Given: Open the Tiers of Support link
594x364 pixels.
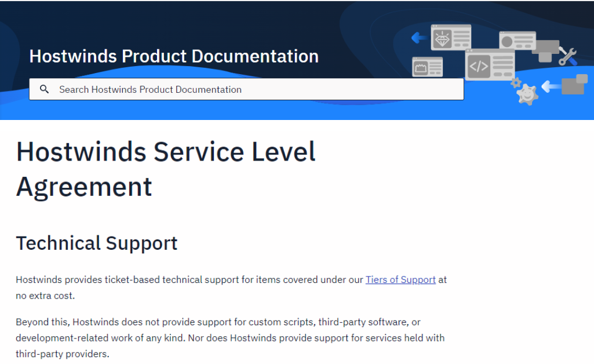Looking at the screenshot, I should (400, 279).
